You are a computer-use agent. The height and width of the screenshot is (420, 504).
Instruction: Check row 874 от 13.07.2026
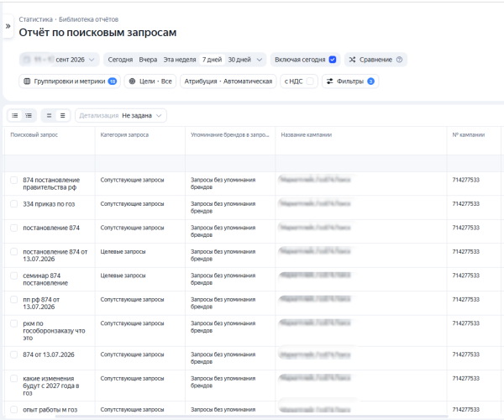(x=13, y=354)
